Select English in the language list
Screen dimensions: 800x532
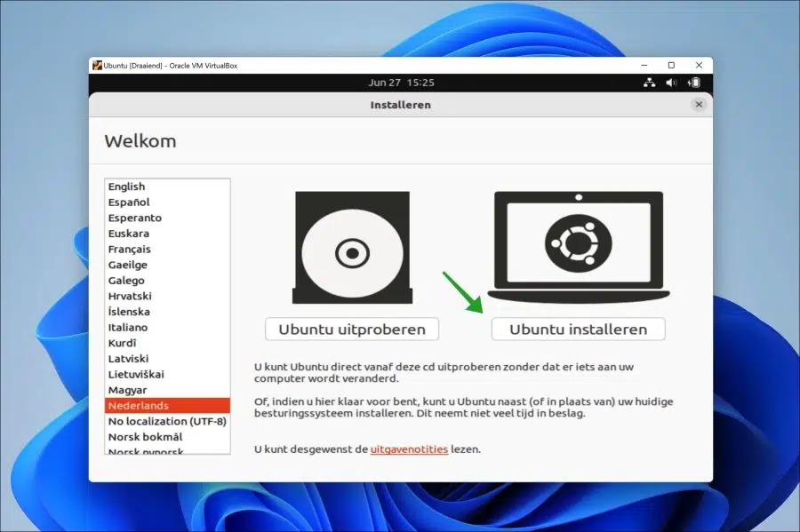167,187
